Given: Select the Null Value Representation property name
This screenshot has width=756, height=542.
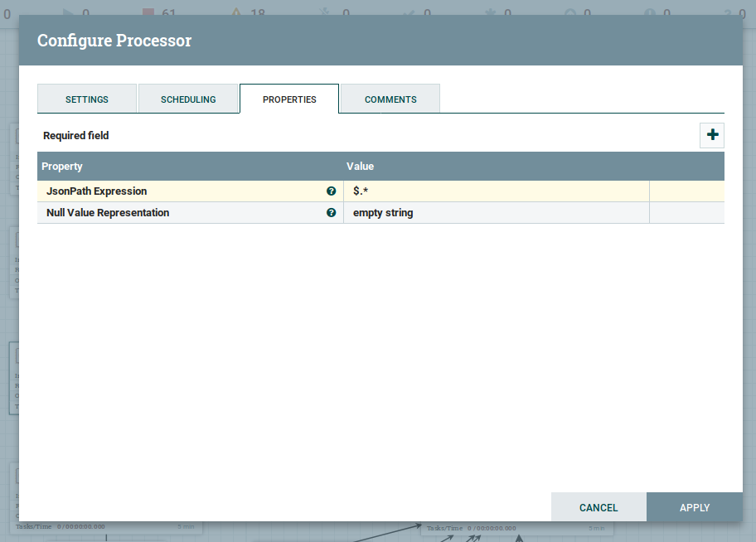Looking at the screenshot, I should [108, 213].
